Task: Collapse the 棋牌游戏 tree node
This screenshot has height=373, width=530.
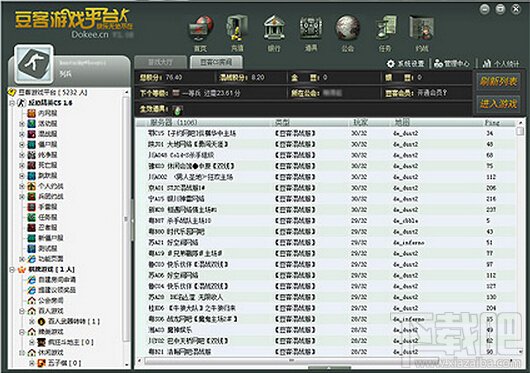Action: [x=12, y=270]
